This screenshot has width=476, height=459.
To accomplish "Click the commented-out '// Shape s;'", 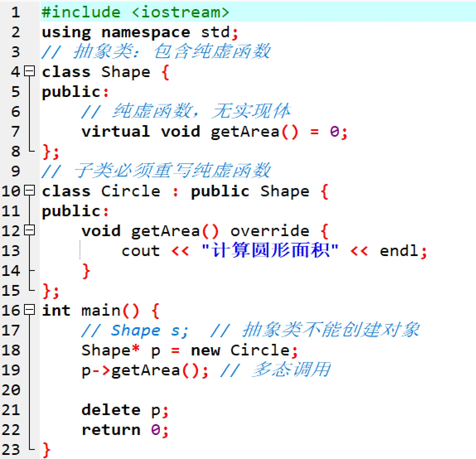I will click(135, 330).
